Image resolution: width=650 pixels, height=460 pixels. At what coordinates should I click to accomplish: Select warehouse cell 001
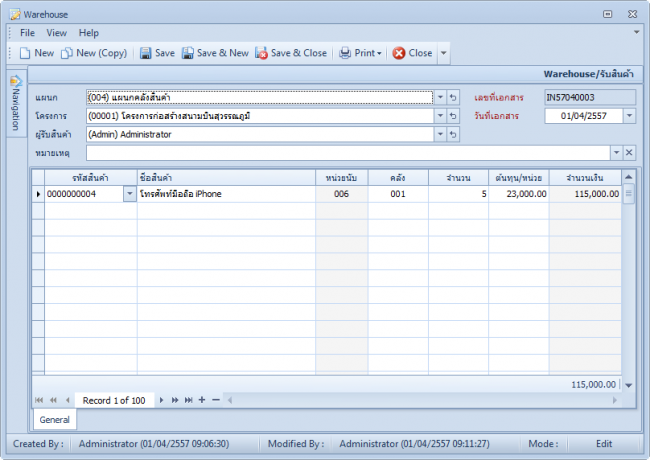(x=398, y=194)
